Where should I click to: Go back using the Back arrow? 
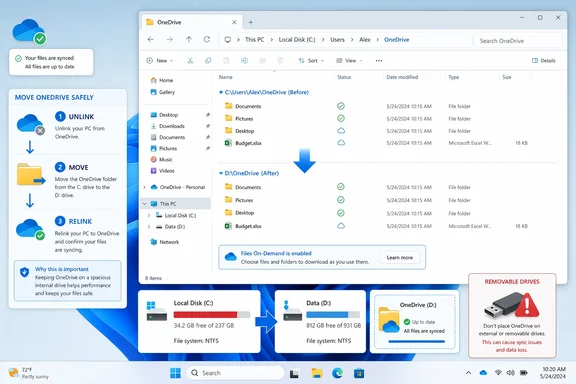(x=151, y=39)
